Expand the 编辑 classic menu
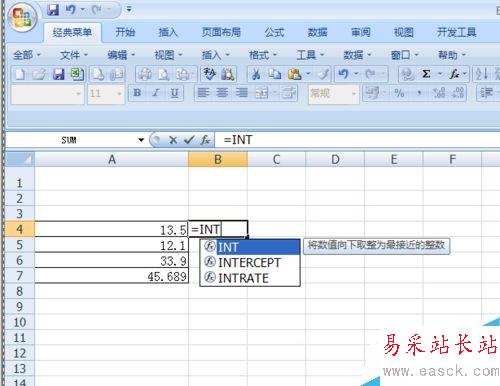500x386 pixels. (x=121, y=55)
